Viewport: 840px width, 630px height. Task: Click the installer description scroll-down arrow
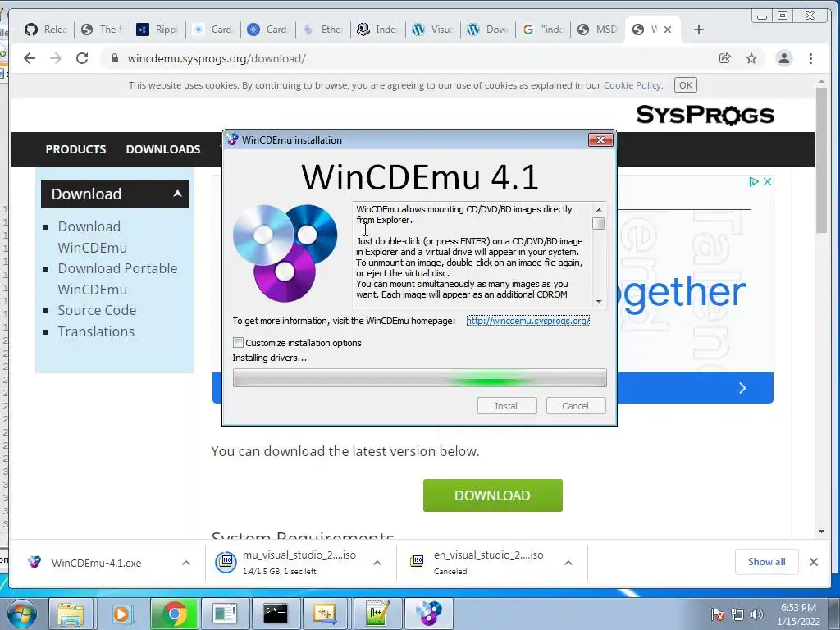(x=598, y=302)
